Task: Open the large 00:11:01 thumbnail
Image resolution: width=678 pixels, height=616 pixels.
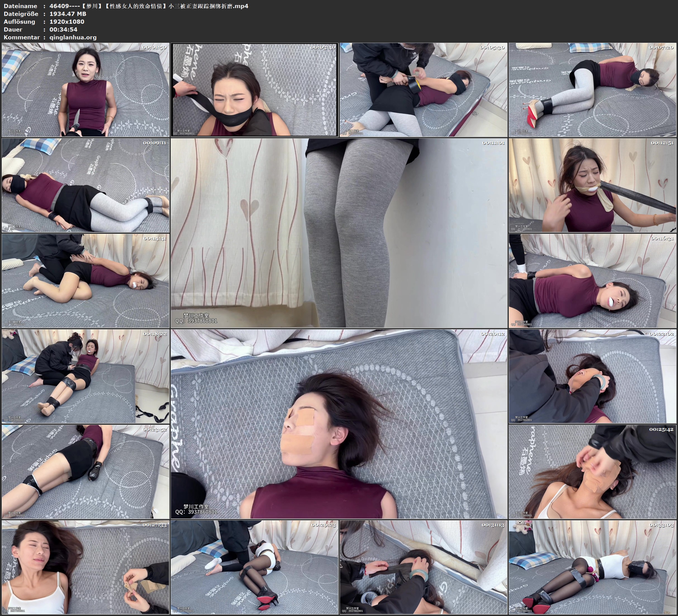Action: [339, 233]
